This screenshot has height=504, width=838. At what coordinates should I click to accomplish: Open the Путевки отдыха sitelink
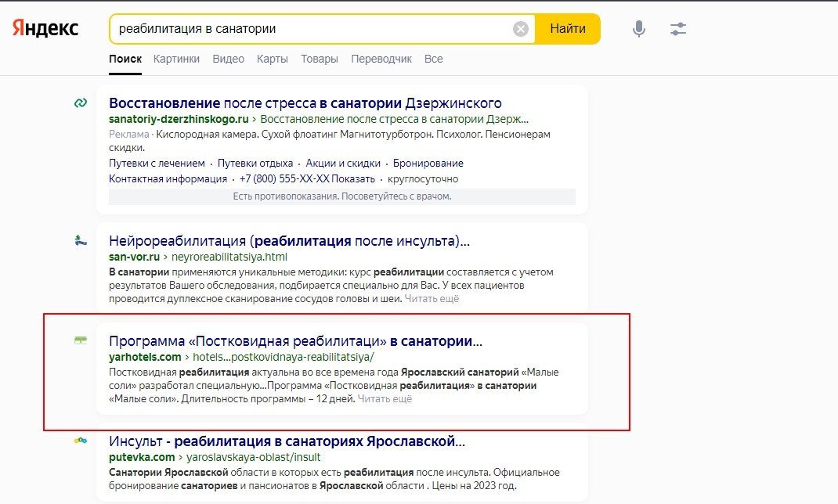point(255,164)
